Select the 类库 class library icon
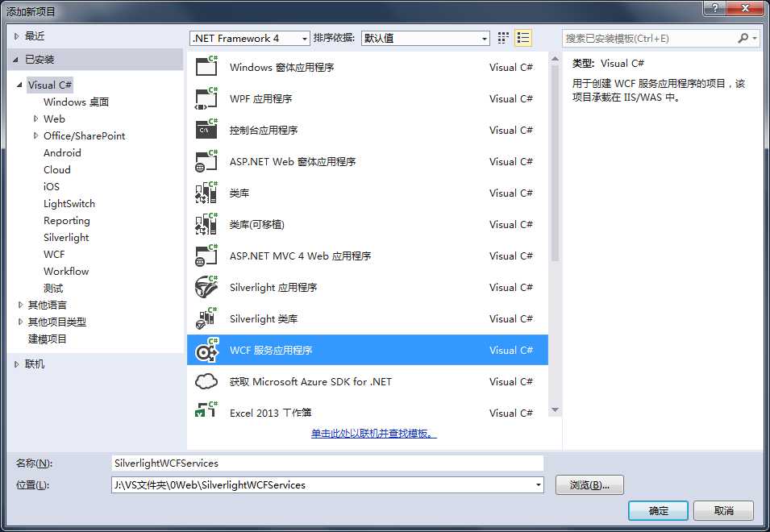770x532 pixels. (x=206, y=193)
